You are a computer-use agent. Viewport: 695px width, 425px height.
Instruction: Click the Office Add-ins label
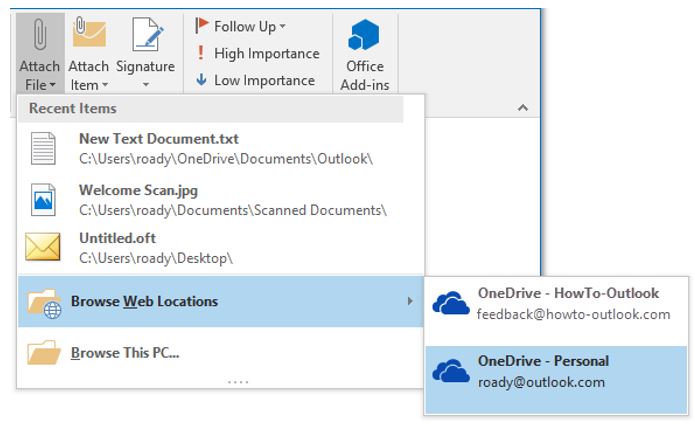coord(365,75)
